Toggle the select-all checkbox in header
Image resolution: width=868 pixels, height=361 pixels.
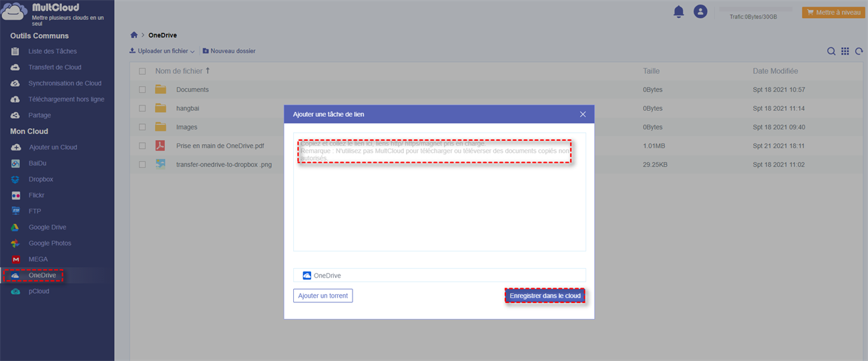pyautogui.click(x=142, y=71)
